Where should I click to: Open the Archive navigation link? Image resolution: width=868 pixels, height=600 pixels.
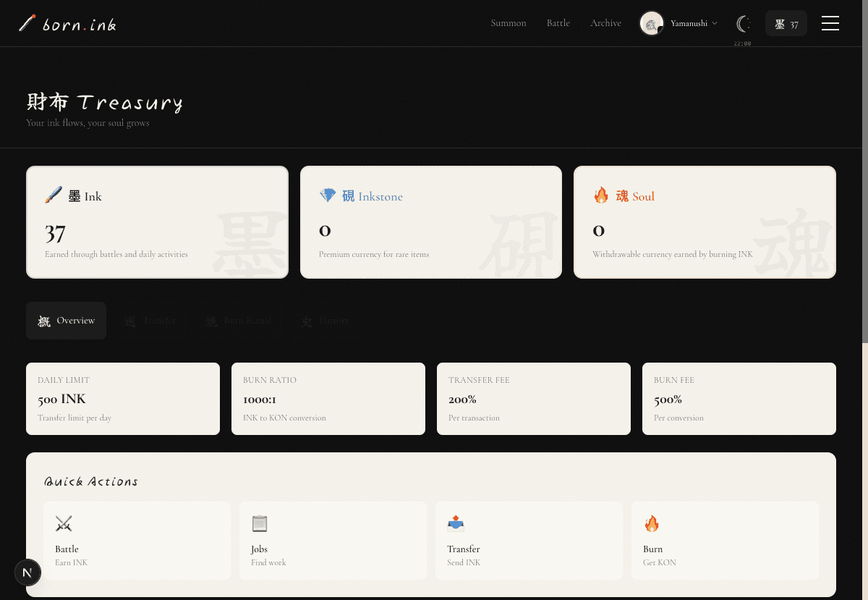[x=605, y=23]
